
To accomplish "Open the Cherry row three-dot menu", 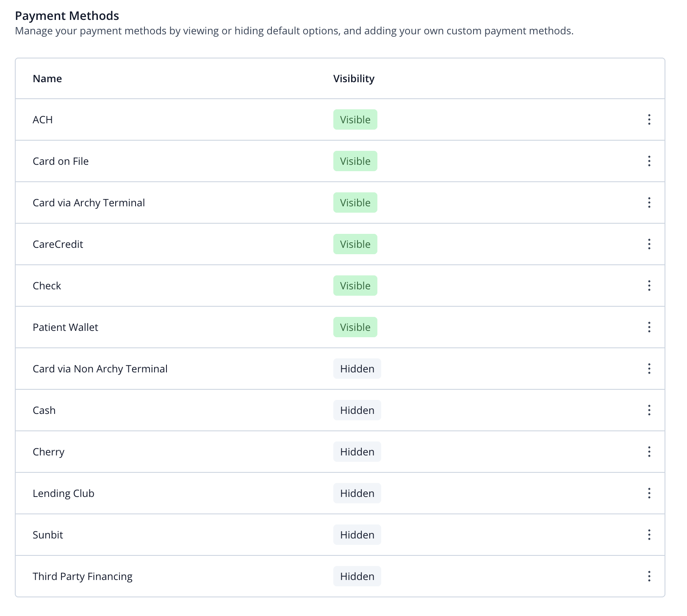I will pos(649,452).
